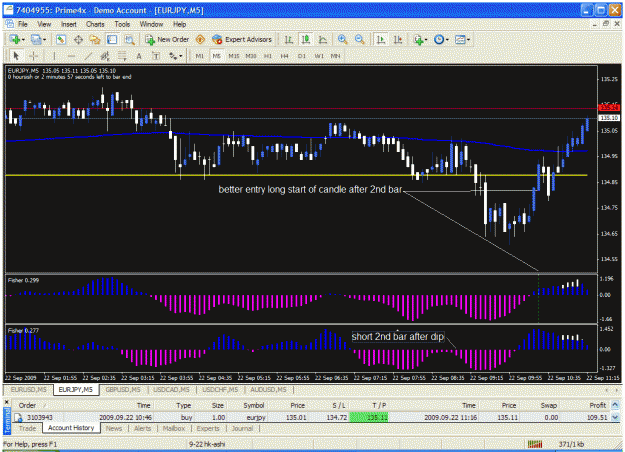Toggle chart auto scroll

pyautogui.click(x=381, y=39)
